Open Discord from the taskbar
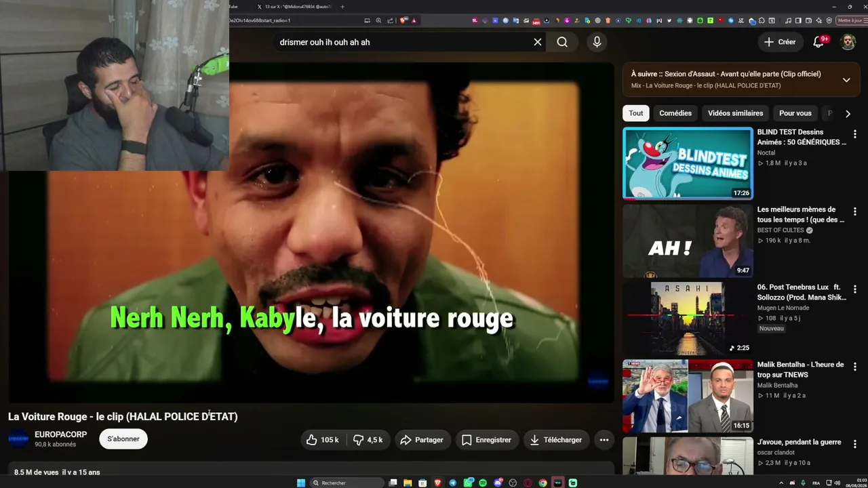This screenshot has height=488, width=868. pyautogui.click(x=498, y=483)
